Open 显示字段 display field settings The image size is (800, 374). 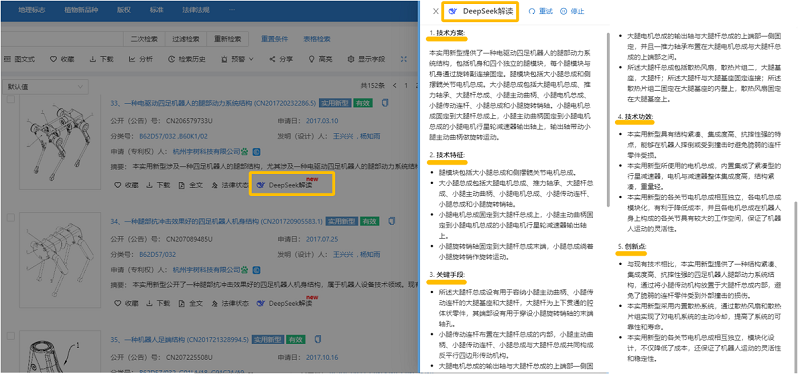point(366,59)
